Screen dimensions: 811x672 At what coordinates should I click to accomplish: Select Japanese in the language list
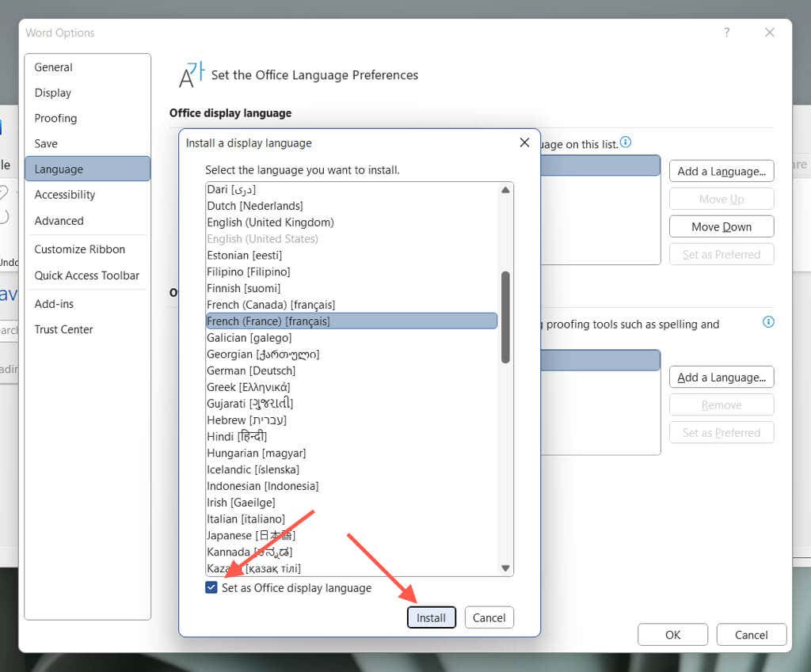click(352, 536)
